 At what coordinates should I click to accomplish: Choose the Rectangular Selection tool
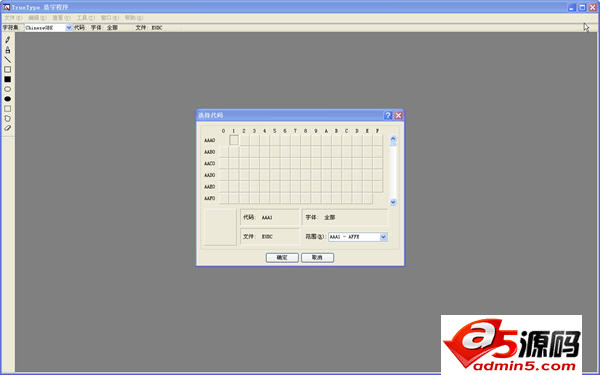pos(8,109)
